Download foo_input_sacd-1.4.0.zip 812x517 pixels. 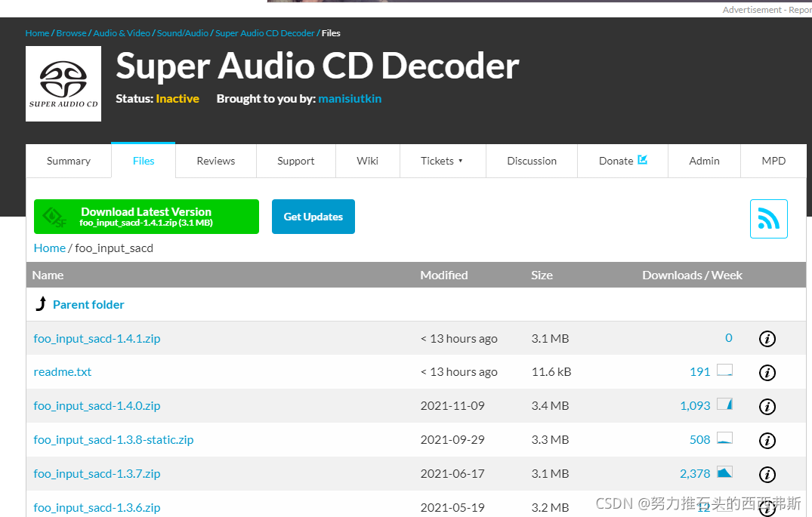97,406
